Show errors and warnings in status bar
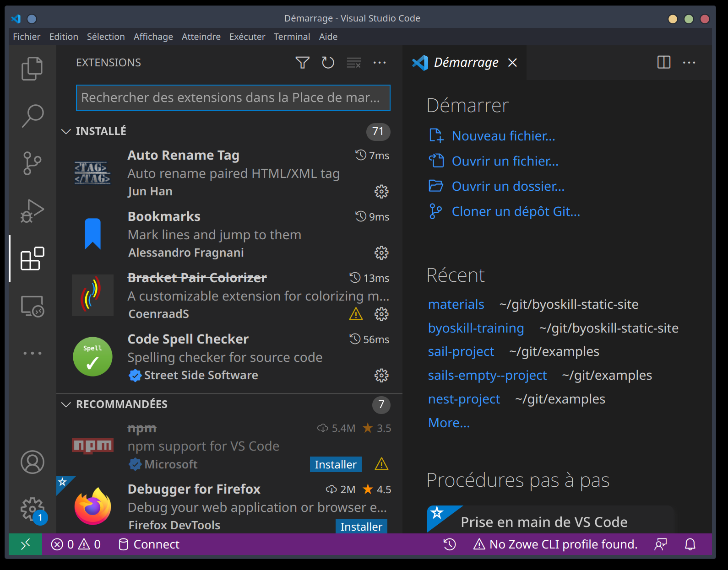Viewport: 728px width, 570px height. click(x=76, y=544)
